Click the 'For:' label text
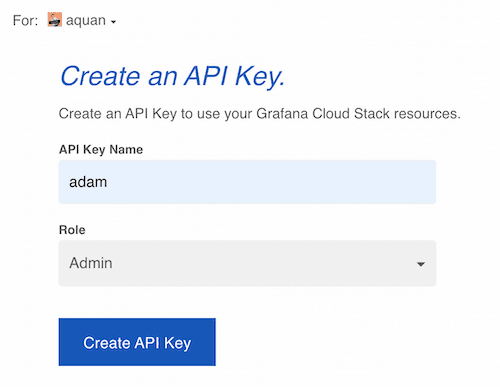 25,21
